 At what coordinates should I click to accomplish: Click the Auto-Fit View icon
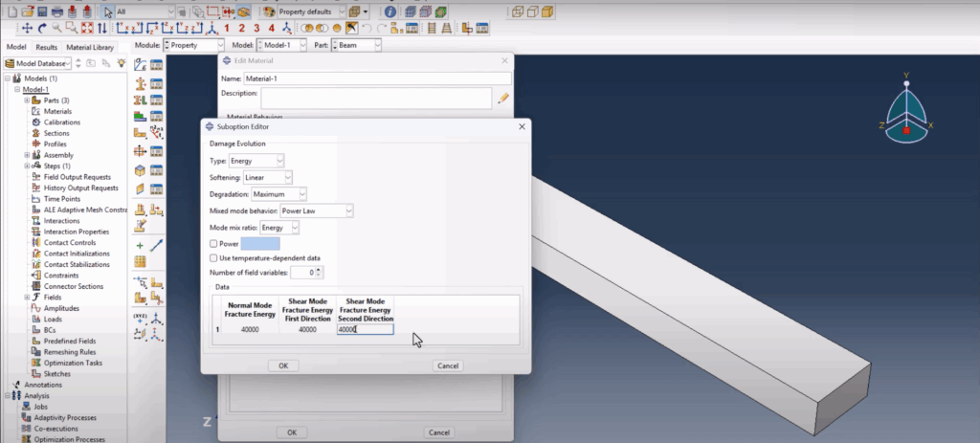[87, 28]
